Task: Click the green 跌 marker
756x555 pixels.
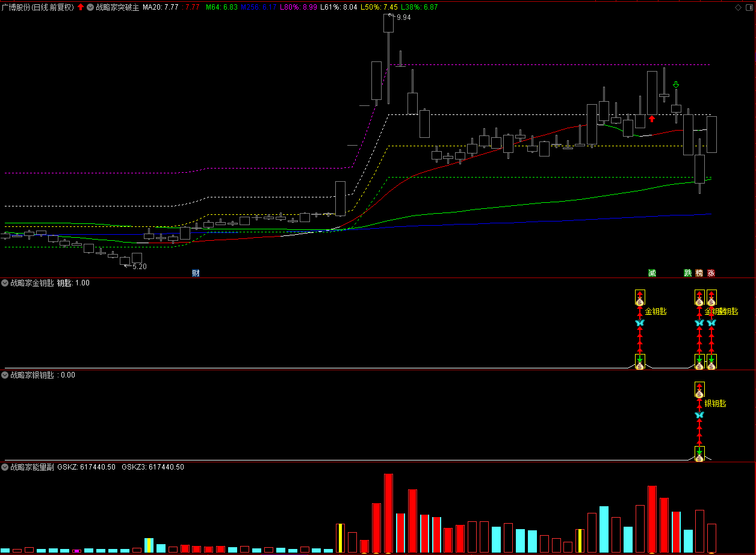Action: (x=687, y=273)
